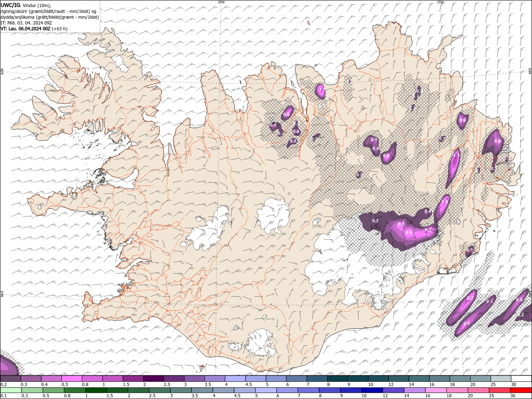
Task: Select the bright pink 0.5 swatch in upper legend
Action: coord(71,379)
